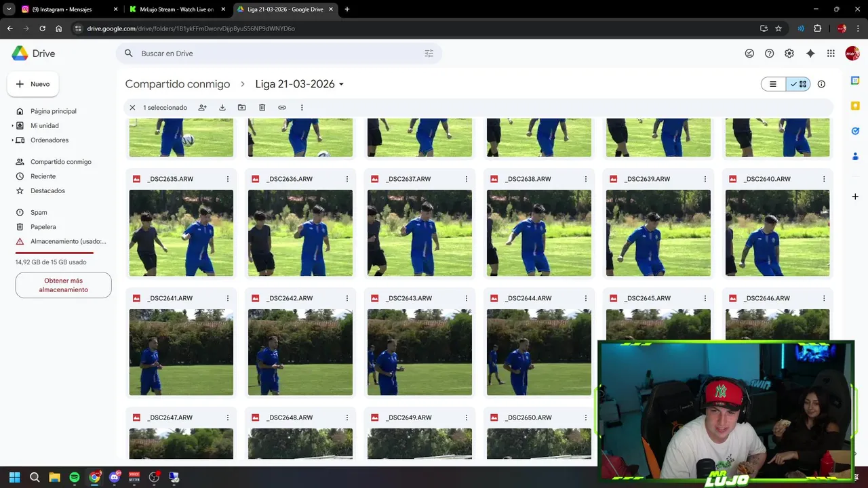
Task: Select the _DSC2644.ARW thumbnail
Action: (539, 352)
